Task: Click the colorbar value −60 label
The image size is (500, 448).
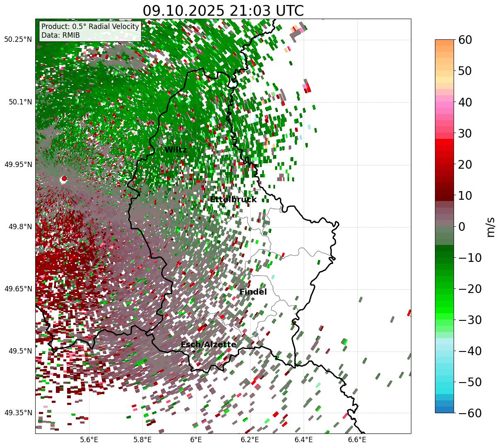Action: [x=469, y=413]
